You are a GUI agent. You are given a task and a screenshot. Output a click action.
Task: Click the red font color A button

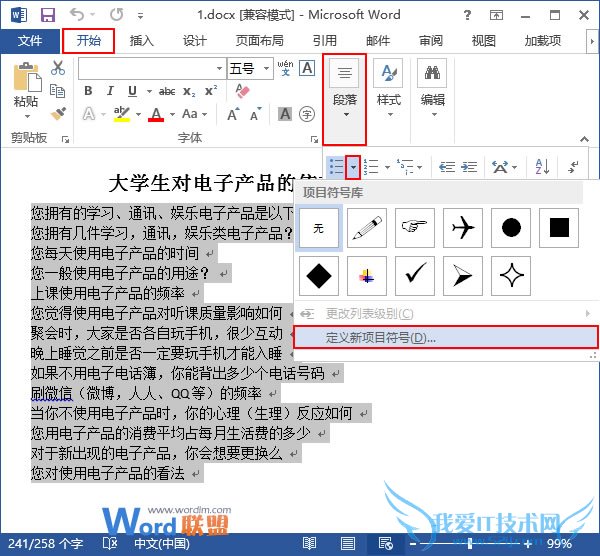156,114
